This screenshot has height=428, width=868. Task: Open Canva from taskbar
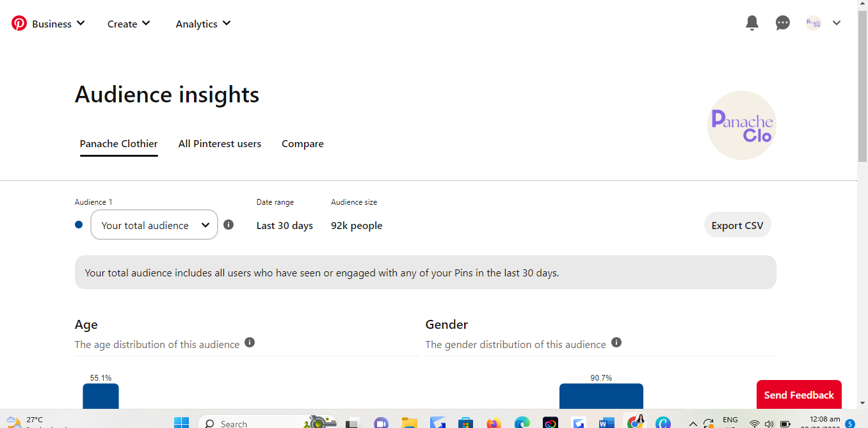pyautogui.click(x=663, y=423)
